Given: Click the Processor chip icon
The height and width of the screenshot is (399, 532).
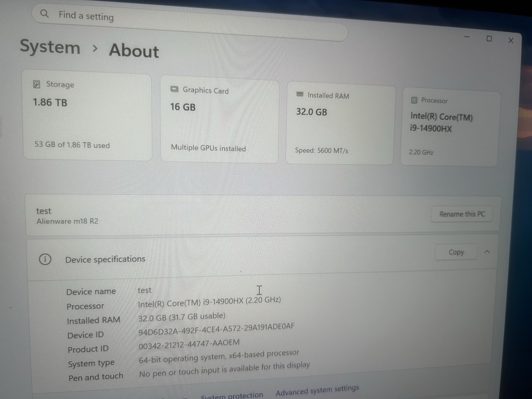Looking at the screenshot, I should [x=414, y=100].
